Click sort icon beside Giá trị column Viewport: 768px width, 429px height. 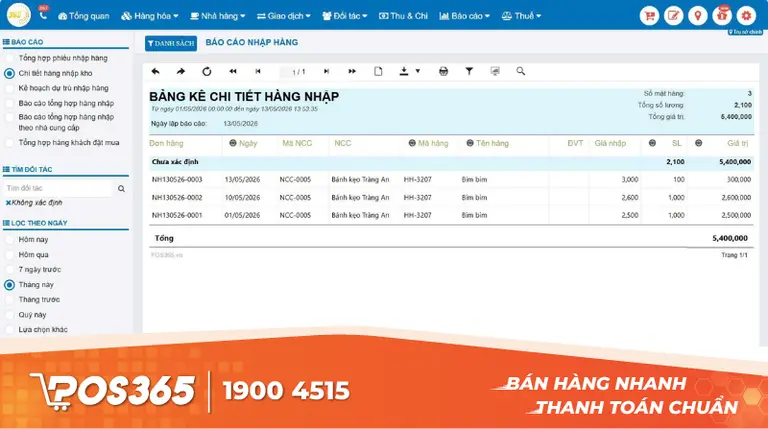coord(698,143)
